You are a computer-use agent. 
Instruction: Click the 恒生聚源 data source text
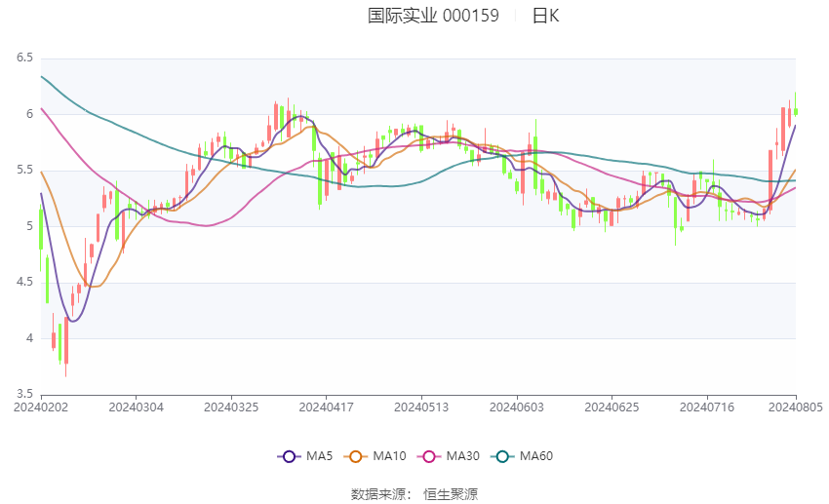(x=451, y=494)
